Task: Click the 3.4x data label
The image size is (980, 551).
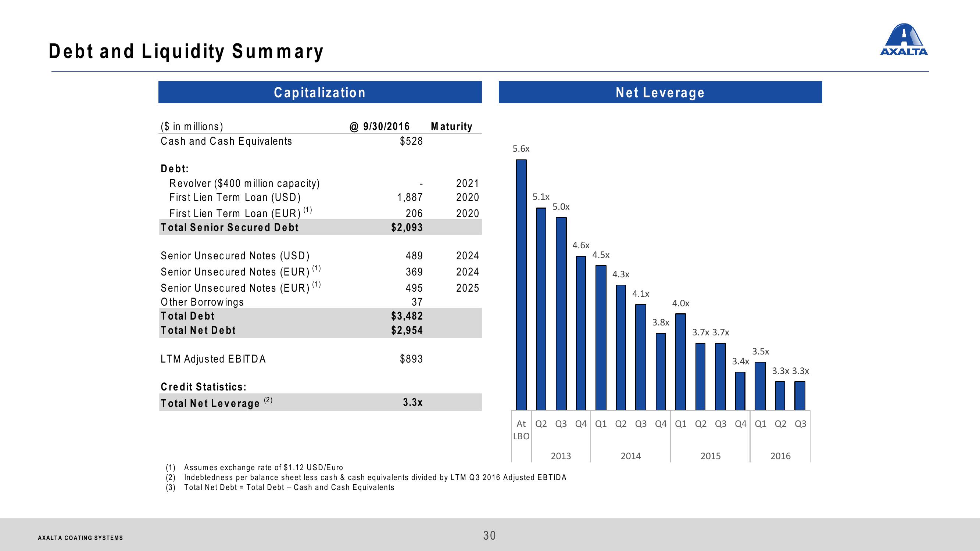Action: 741,361
